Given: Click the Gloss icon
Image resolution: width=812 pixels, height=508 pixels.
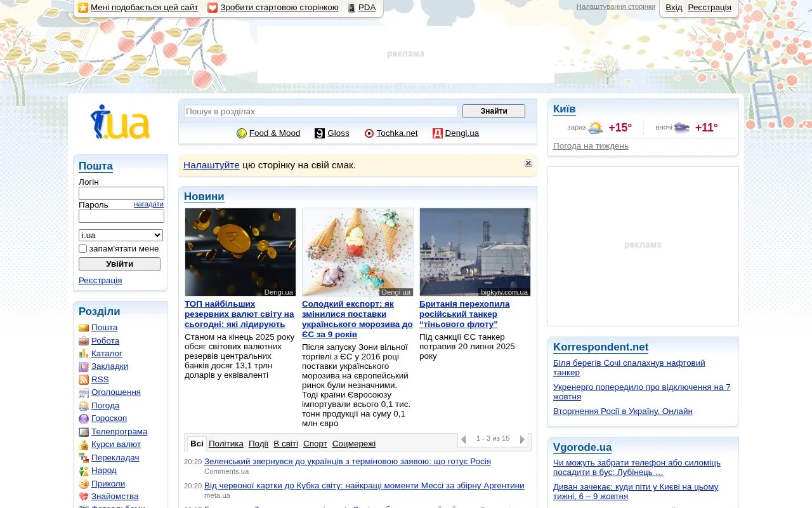Looking at the screenshot, I should click(320, 133).
